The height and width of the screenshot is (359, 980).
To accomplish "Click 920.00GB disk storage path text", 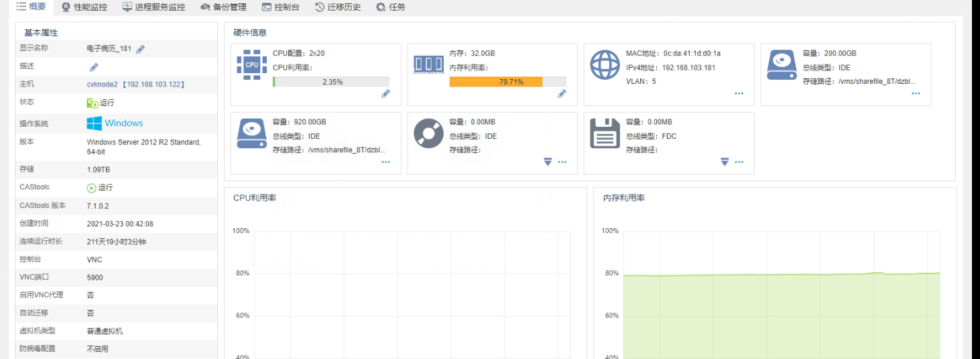I will point(347,150).
